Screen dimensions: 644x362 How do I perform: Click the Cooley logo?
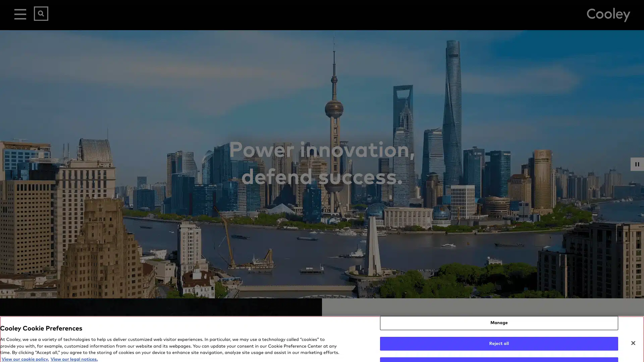[x=608, y=15]
